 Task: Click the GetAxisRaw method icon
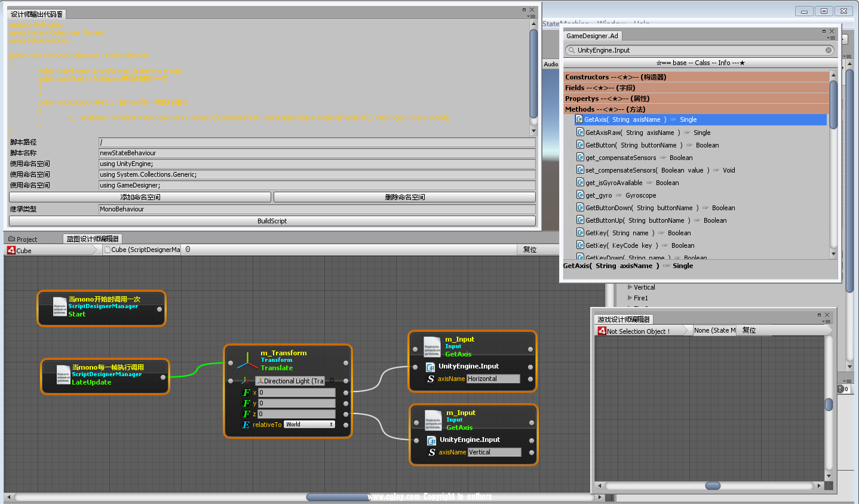(x=581, y=133)
